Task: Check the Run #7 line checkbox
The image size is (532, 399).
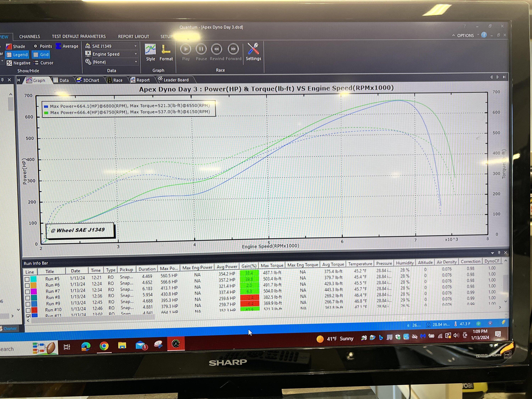Action: coord(28,292)
